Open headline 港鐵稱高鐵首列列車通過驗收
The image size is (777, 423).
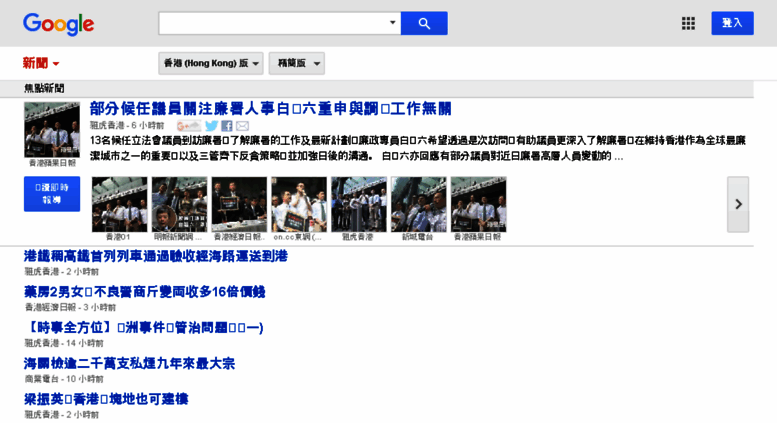(x=156, y=256)
